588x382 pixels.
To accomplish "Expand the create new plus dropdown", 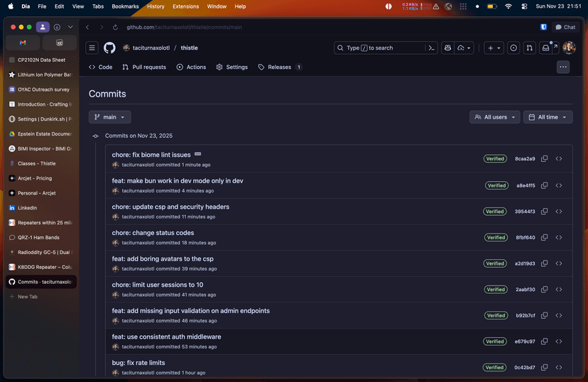I will click(494, 48).
